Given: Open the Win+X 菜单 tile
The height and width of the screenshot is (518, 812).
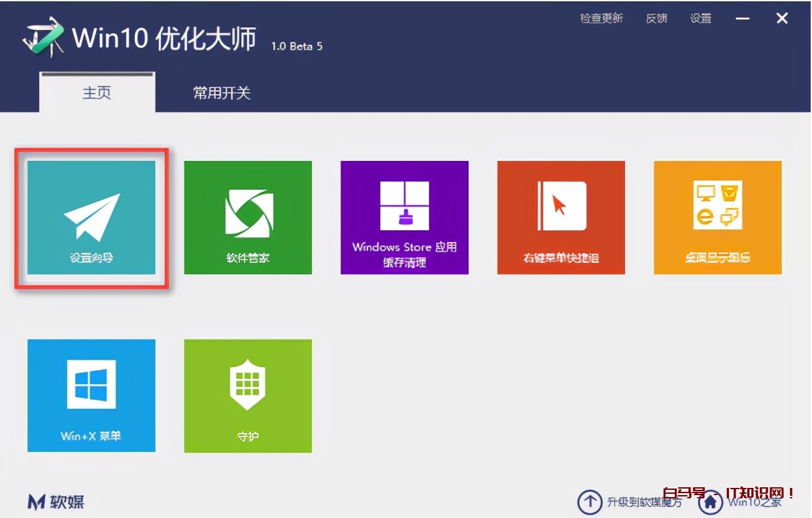Looking at the screenshot, I should click(92, 395).
